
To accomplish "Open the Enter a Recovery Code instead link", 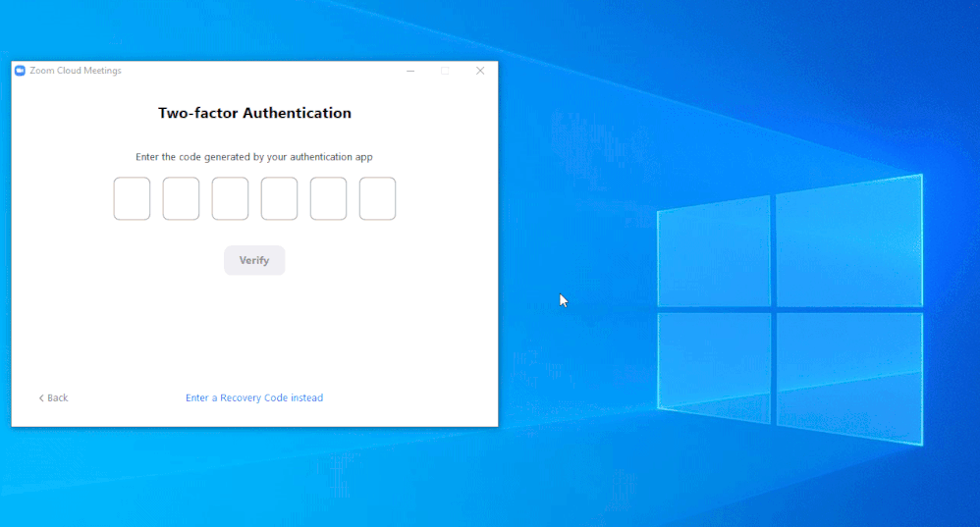I will (x=254, y=397).
